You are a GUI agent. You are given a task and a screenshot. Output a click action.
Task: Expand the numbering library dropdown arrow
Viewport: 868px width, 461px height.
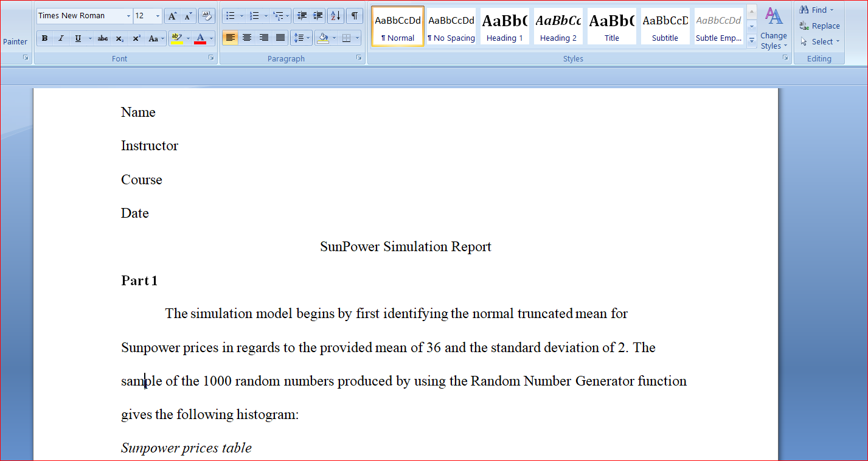[266, 16]
